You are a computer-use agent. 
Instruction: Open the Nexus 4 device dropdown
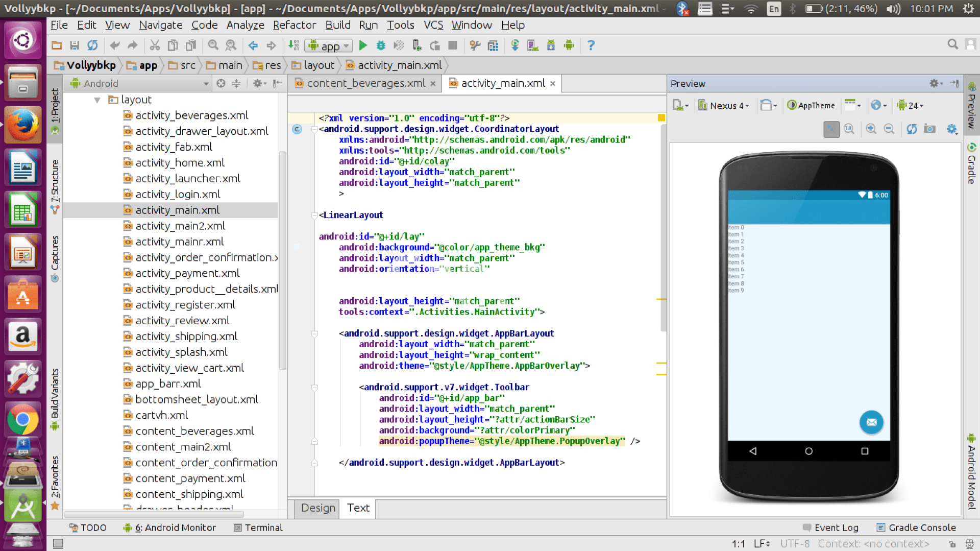pyautogui.click(x=724, y=106)
